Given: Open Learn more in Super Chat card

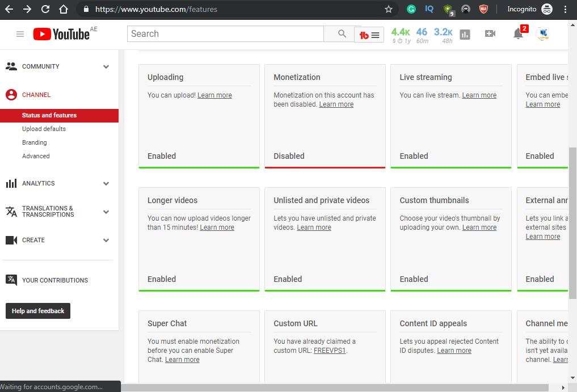Looking at the screenshot, I should click(x=182, y=360).
